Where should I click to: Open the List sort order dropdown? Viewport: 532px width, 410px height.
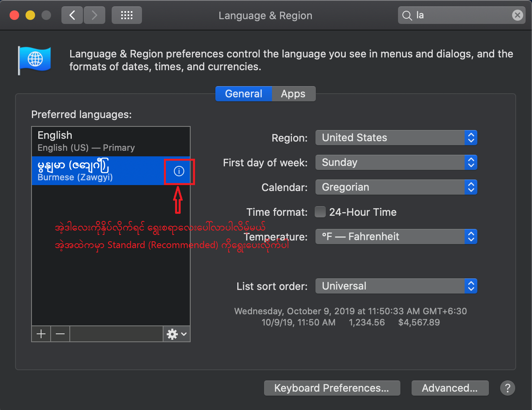(396, 286)
